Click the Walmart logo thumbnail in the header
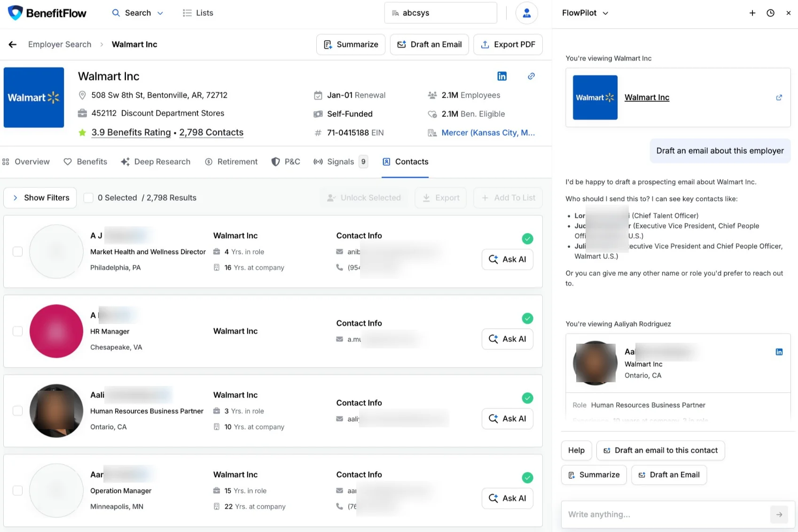 [x=34, y=97]
